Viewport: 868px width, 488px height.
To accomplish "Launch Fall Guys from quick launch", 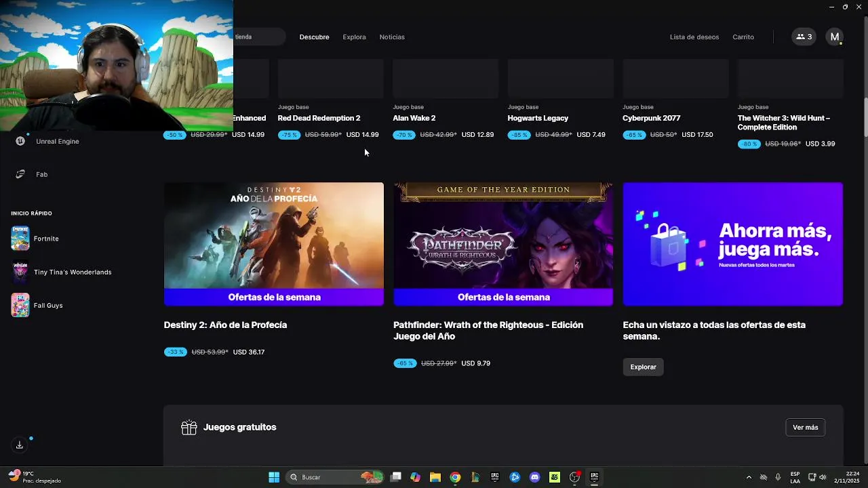I will pos(20,305).
